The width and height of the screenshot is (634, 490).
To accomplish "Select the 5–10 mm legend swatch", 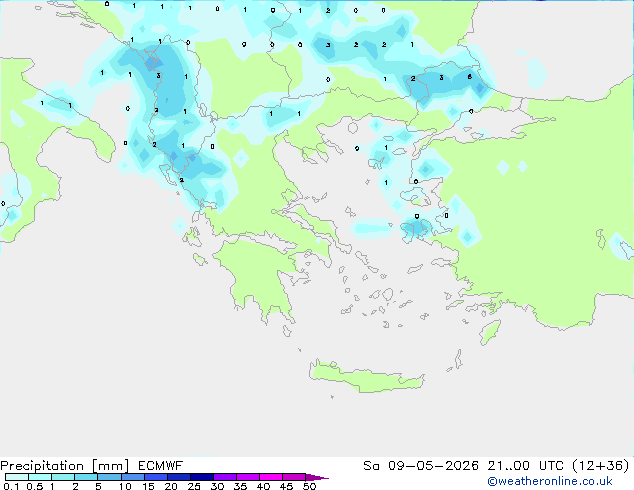I will (109, 477).
